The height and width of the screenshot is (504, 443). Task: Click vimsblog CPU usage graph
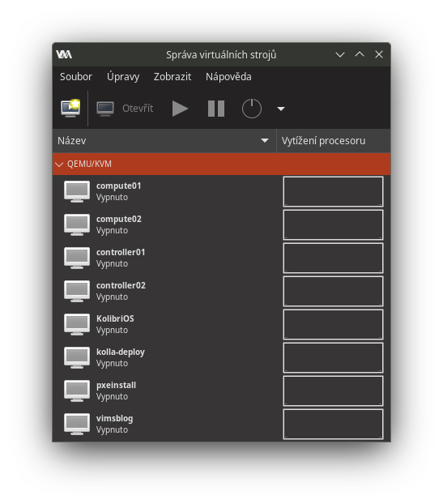coord(333,424)
